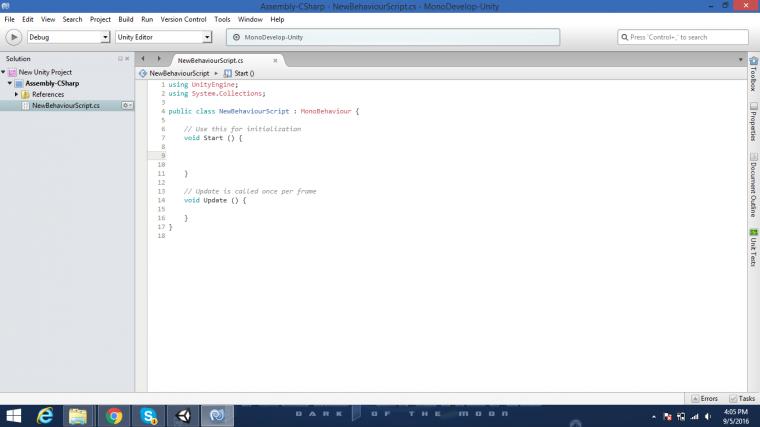Click the 'void Update () {' code line
Screen dimensions: 760x427
click(215, 200)
